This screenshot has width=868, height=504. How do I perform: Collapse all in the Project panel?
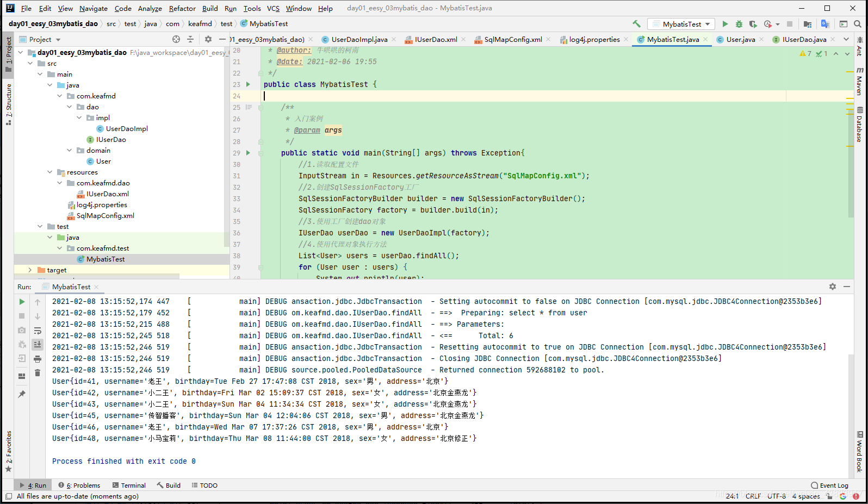click(190, 39)
